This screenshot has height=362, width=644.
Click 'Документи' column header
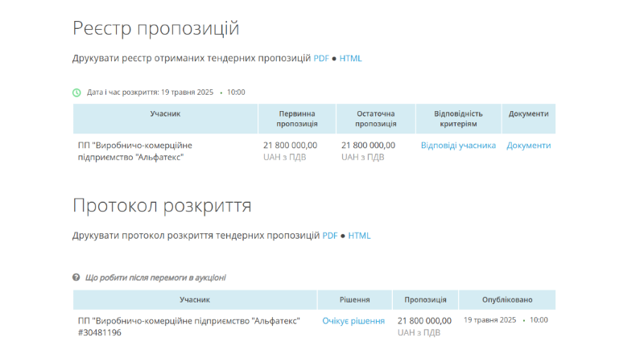(529, 118)
